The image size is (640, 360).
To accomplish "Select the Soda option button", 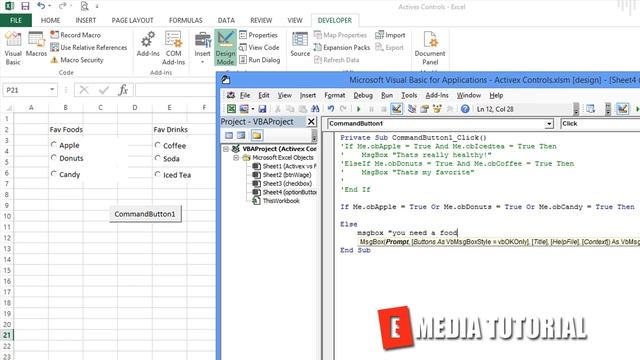I will (158, 158).
